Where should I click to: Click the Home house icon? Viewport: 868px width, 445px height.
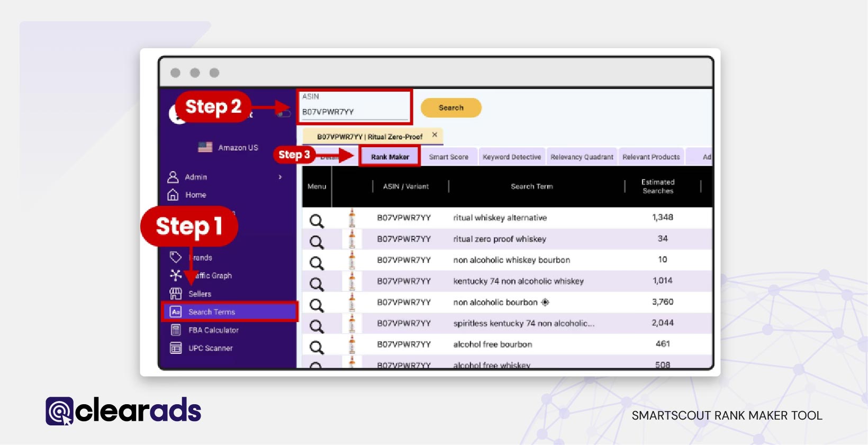click(x=173, y=195)
